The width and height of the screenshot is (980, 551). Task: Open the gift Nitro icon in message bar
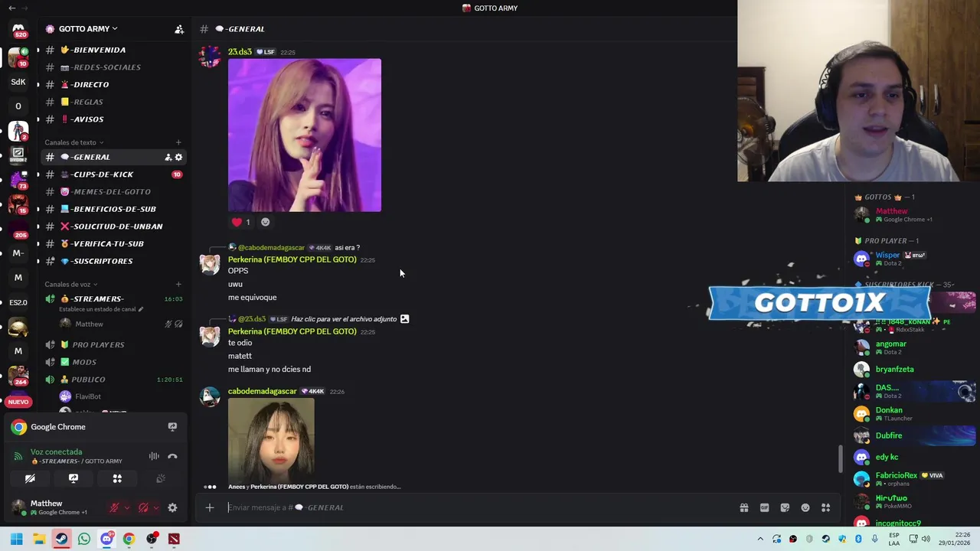[743, 507]
